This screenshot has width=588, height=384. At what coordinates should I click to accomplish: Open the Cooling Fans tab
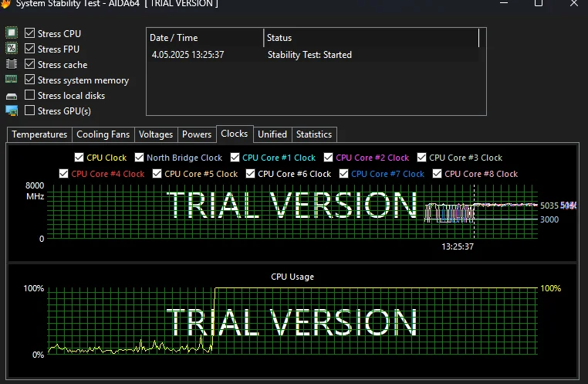(103, 134)
